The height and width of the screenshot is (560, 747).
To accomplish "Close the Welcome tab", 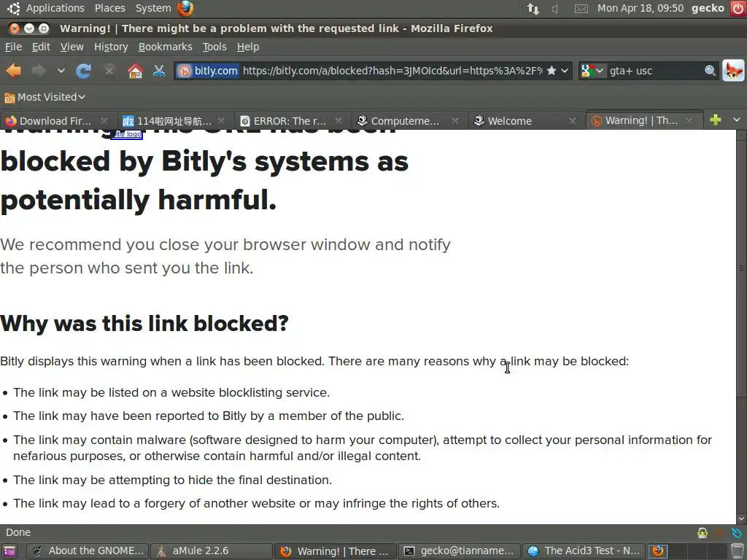I will pos(573,121).
